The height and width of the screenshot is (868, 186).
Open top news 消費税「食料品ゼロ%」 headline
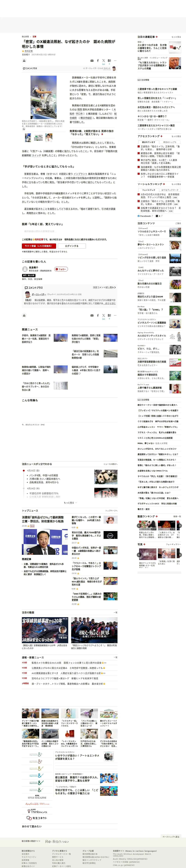tap(43, 519)
